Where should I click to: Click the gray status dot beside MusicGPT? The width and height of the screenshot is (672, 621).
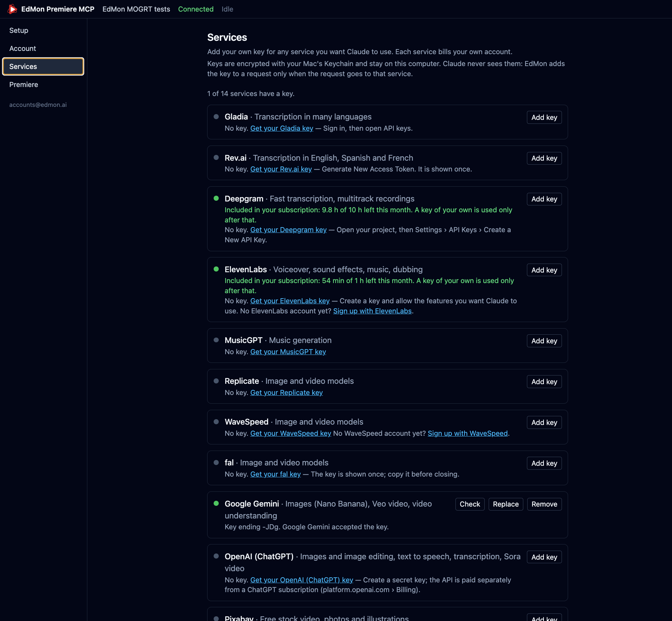tap(216, 340)
